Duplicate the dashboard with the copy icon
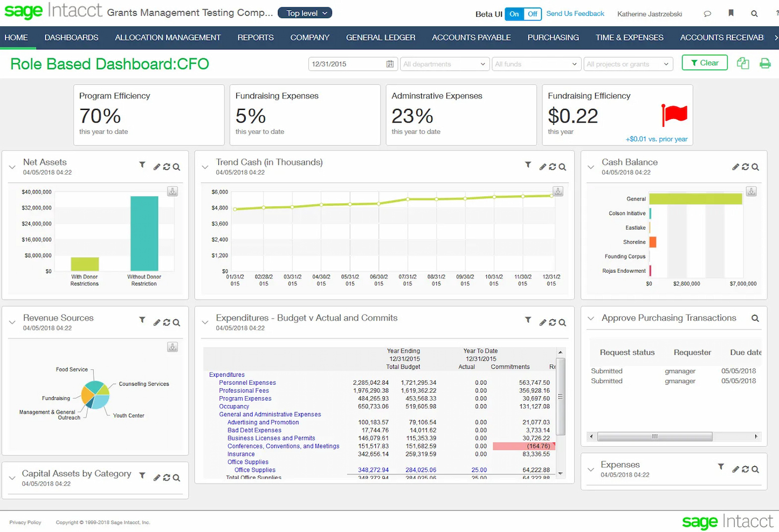779x532 pixels. [743, 63]
